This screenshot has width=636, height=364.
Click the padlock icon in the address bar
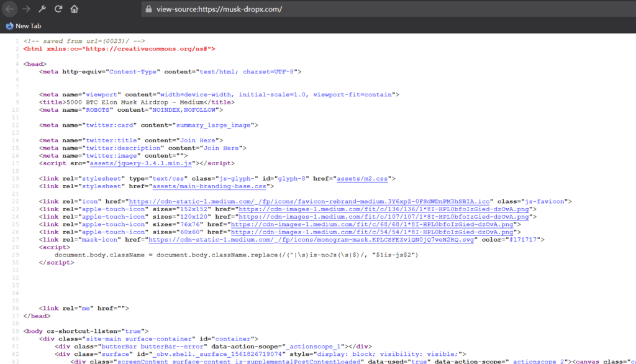148,9
